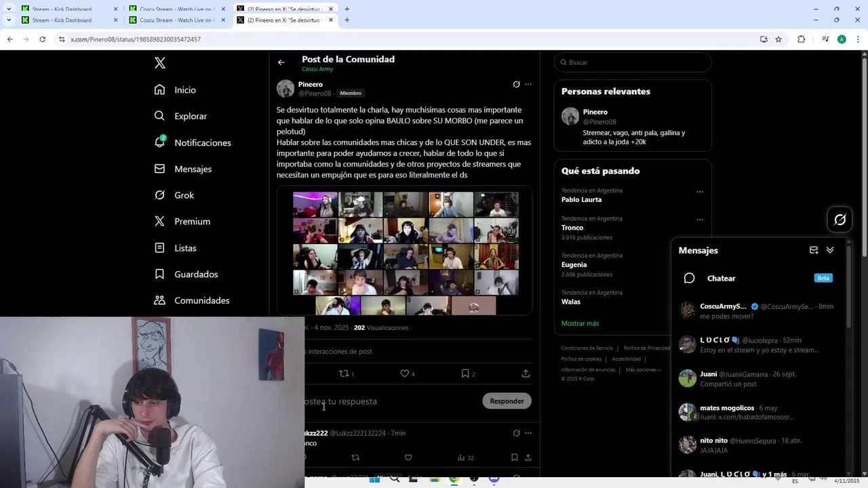Reload the page in browser
The height and width of the screenshot is (488, 868).
(x=42, y=39)
